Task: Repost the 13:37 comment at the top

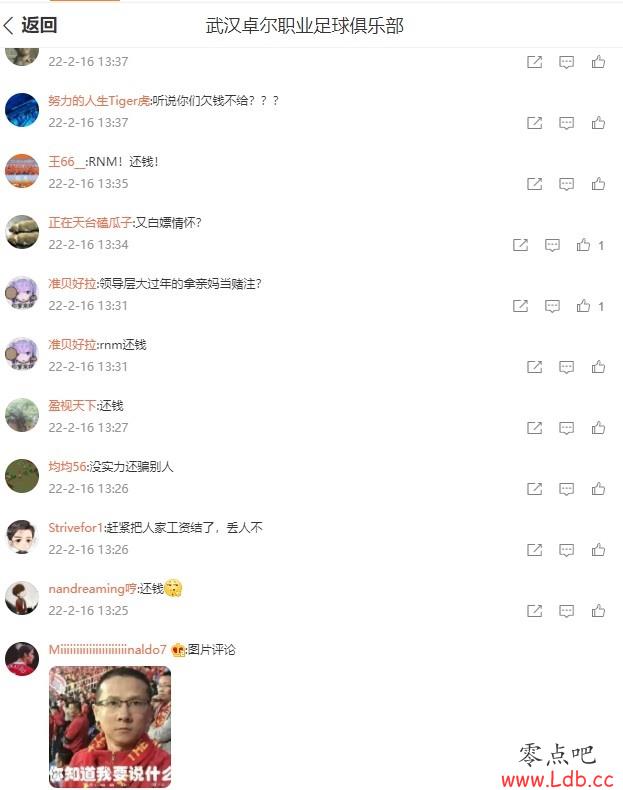Action: click(534, 62)
